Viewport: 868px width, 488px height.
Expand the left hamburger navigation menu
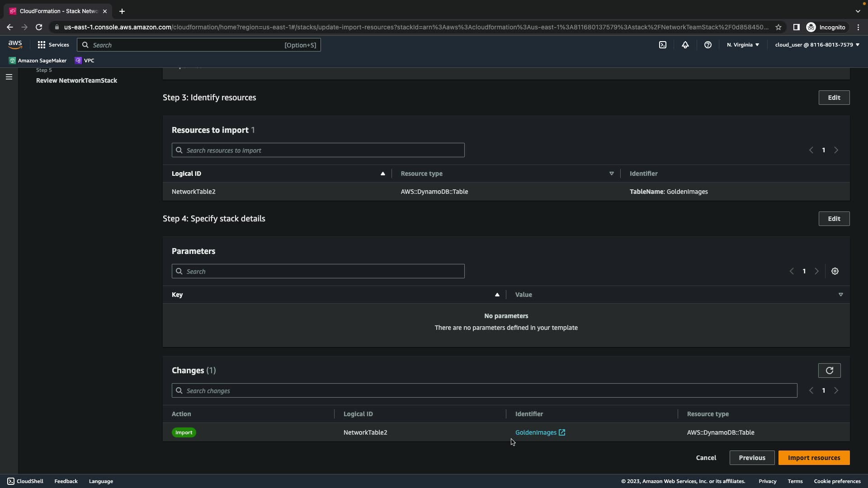(x=9, y=77)
